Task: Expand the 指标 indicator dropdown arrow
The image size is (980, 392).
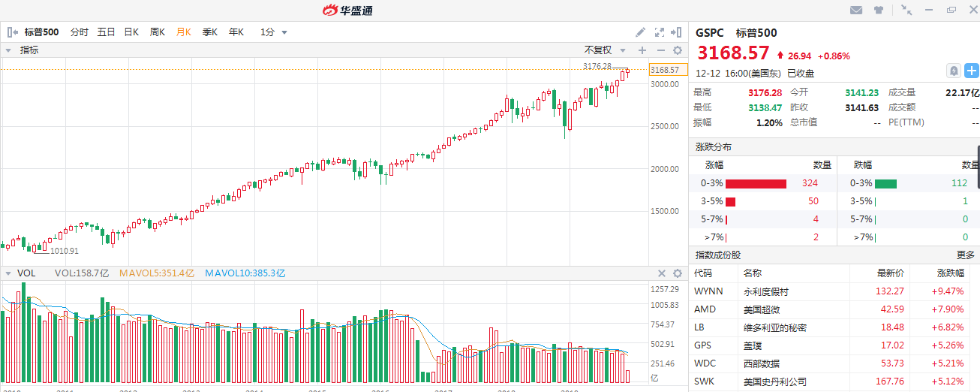Action: click(x=8, y=50)
